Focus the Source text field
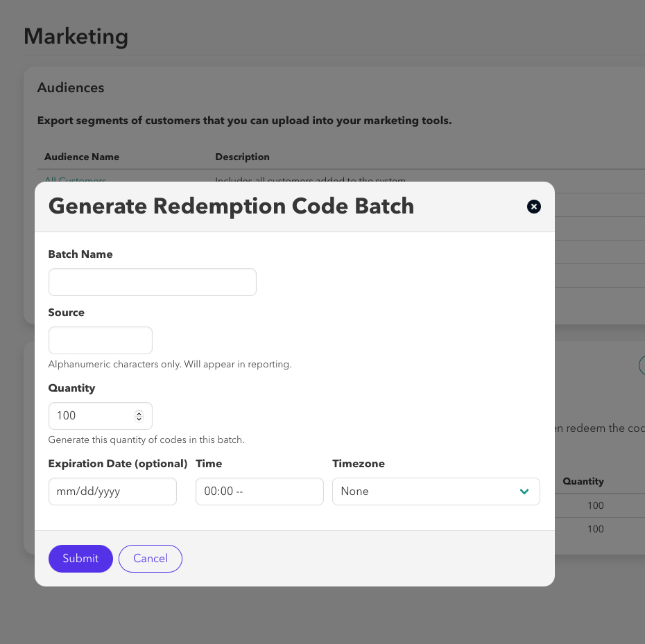 pyautogui.click(x=101, y=340)
